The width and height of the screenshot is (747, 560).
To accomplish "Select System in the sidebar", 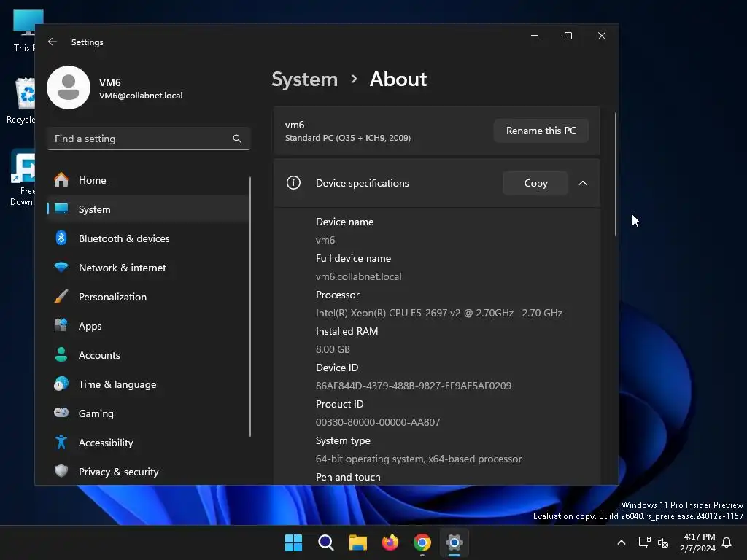I will [147, 209].
